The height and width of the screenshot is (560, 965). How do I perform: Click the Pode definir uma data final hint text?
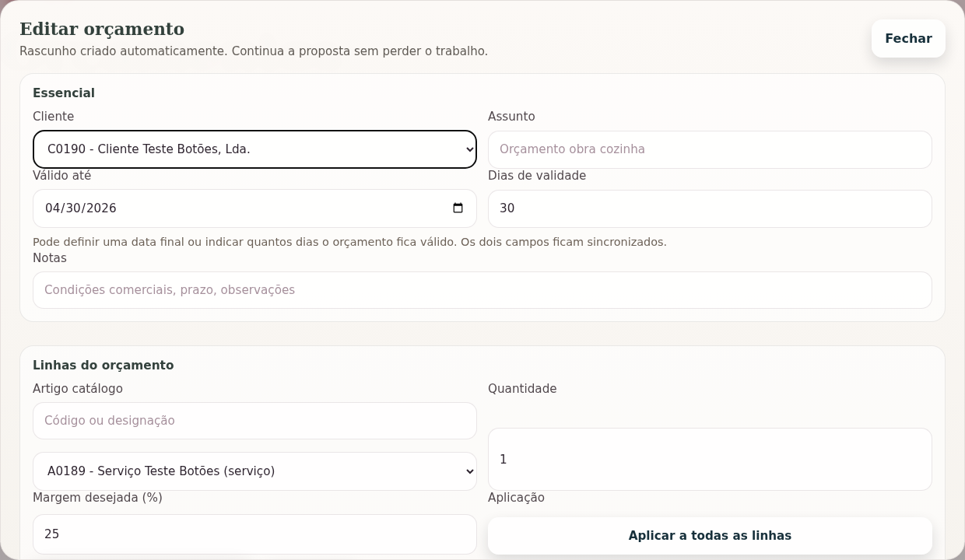point(349,242)
